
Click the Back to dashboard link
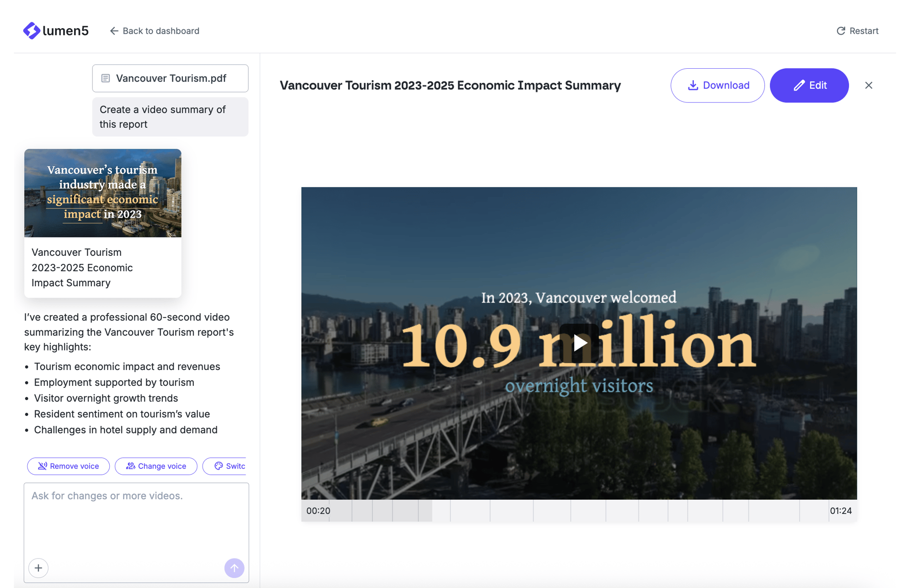[x=161, y=30]
